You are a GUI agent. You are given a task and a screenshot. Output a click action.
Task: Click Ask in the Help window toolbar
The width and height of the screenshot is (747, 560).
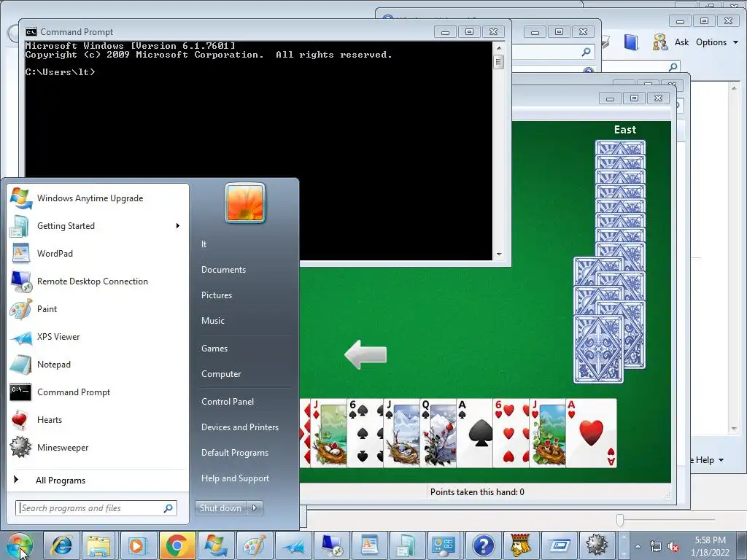click(681, 42)
